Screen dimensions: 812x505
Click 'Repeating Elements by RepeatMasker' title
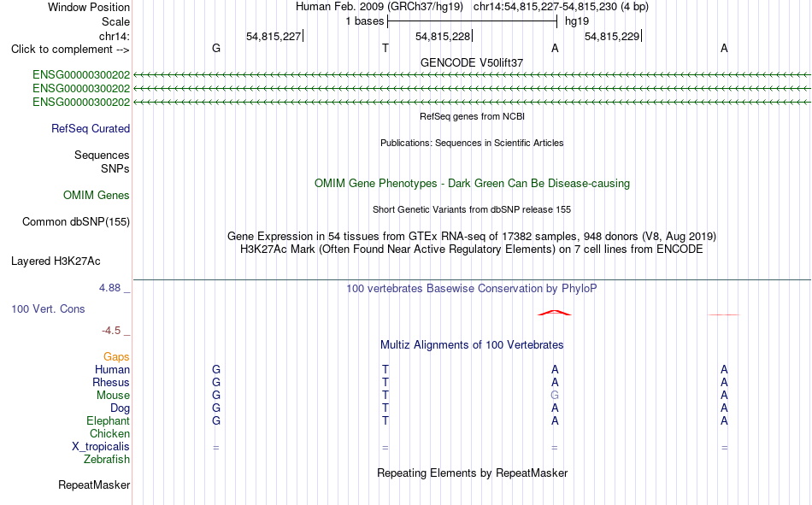[472, 473]
